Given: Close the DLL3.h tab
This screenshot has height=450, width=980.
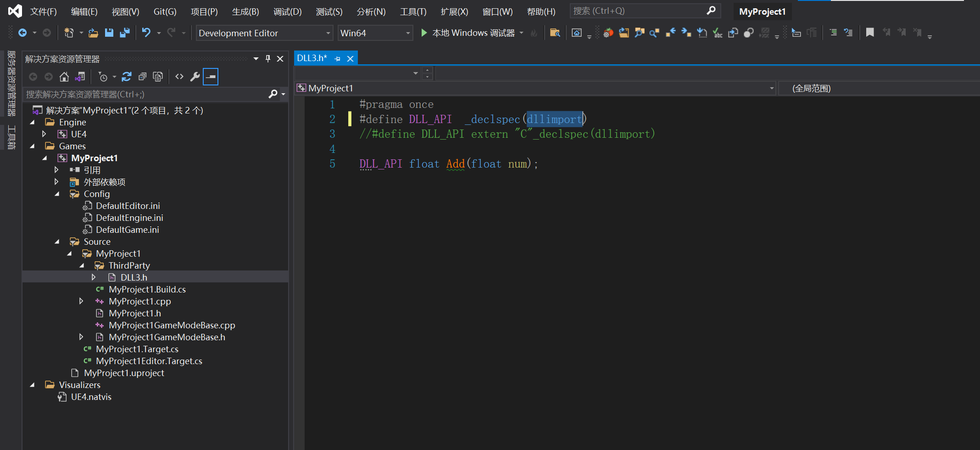Looking at the screenshot, I should pyautogui.click(x=350, y=59).
